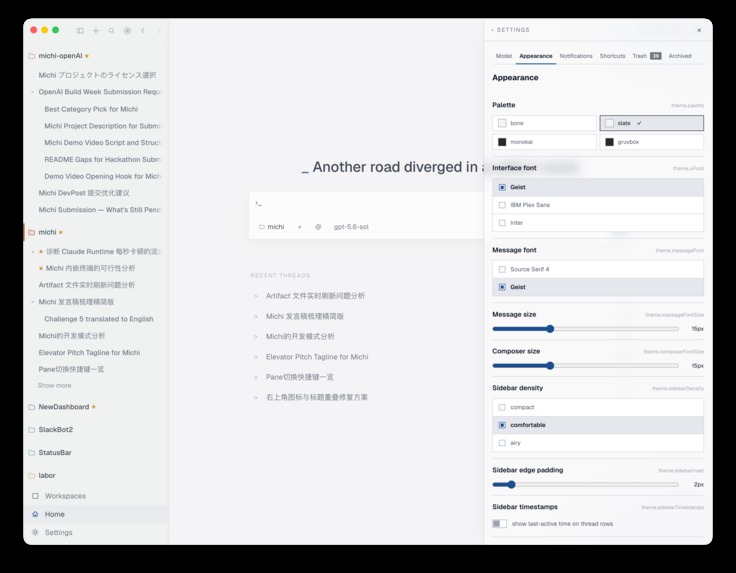Collapse Michi 发言稿梳理精简版 thread chevron
Screen dimensions: 736x573
[x=32, y=302]
